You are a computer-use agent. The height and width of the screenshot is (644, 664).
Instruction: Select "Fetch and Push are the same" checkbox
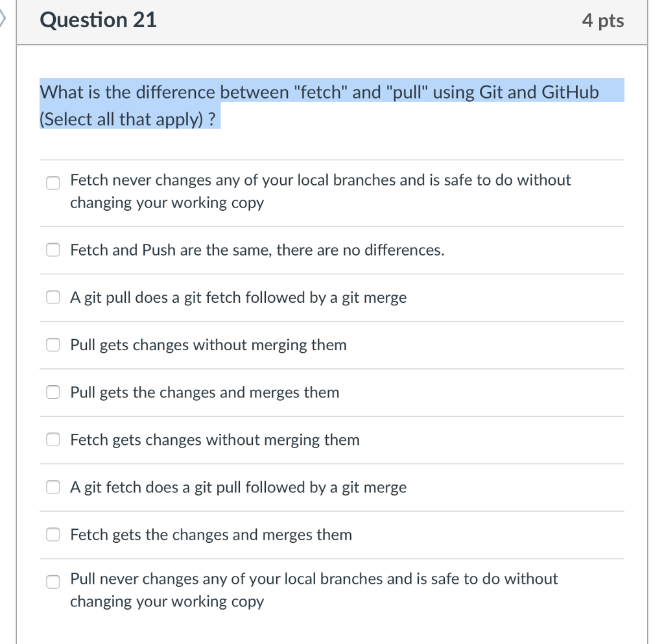point(53,249)
